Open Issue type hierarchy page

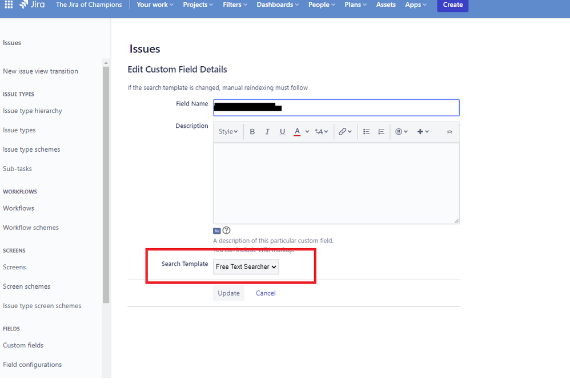click(x=33, y=111)
